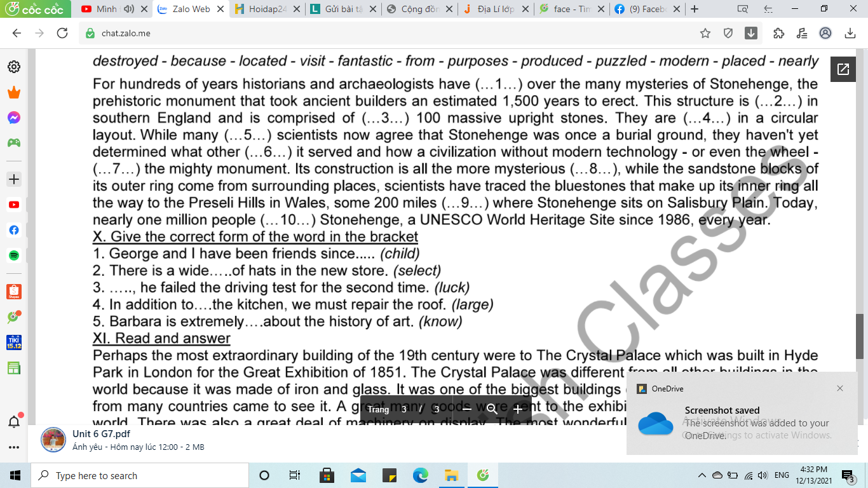Mute the YouTube tab speaker icon
This screenshot has width=868, height=488.
[128, 9]
